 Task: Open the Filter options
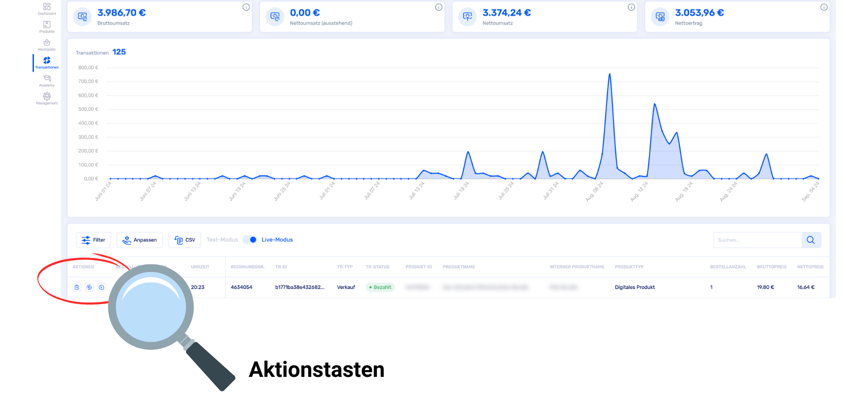click(x=93, y=240)
